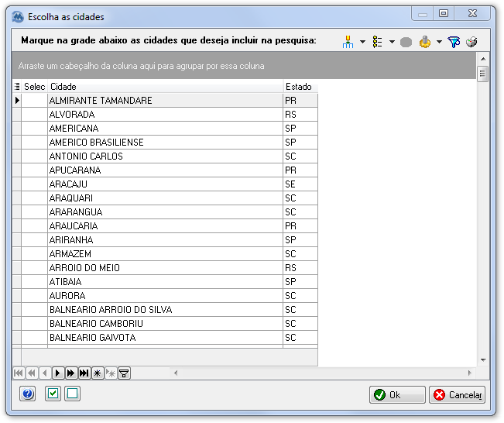Click the go-to-bookmark navigator button
Viewport: 504px width, 423px height.
click(x=111, y=373)
